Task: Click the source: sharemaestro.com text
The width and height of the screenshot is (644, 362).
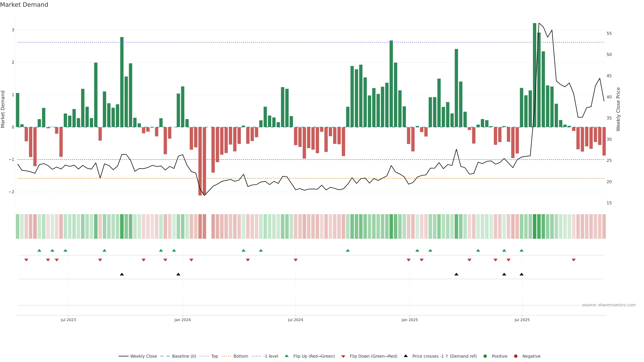Action: click(609, 305)
